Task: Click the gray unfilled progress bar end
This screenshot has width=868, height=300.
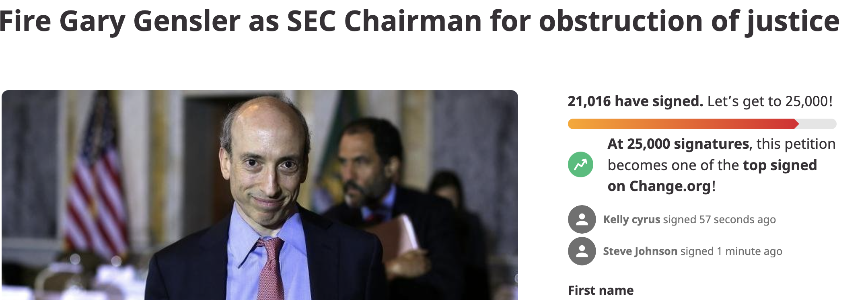Action: (x=818, y=124)
